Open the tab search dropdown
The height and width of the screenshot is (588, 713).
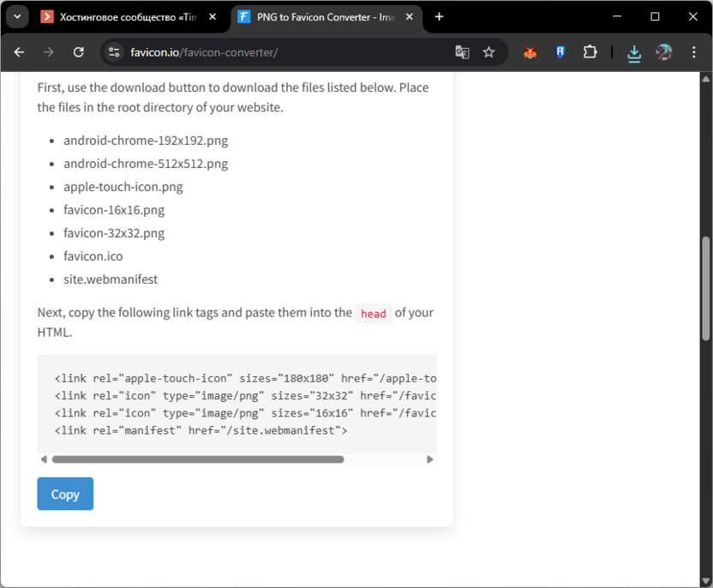18,17
